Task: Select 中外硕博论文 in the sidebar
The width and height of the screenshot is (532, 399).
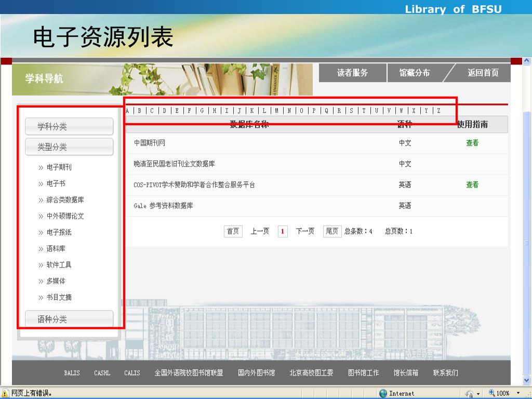Action: click(x=65, y=216)
